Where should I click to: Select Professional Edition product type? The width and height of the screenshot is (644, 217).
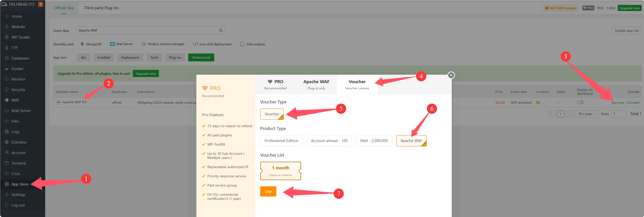tap(281, 141)
